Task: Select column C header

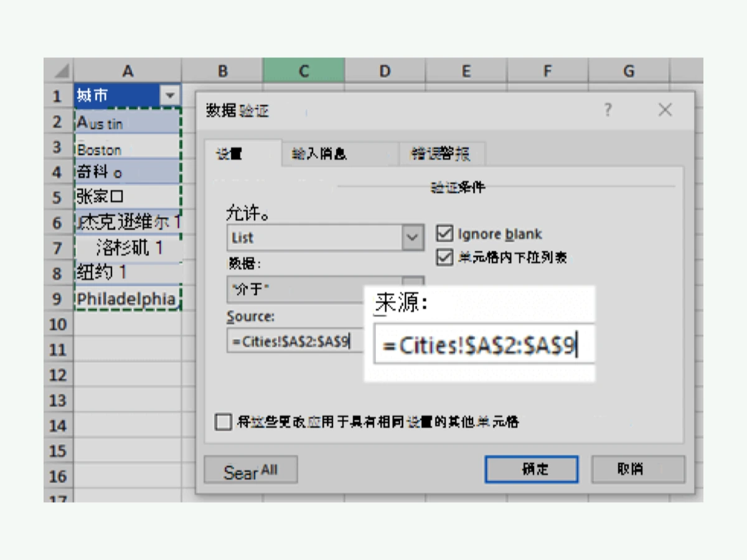Action: [304, 70]
